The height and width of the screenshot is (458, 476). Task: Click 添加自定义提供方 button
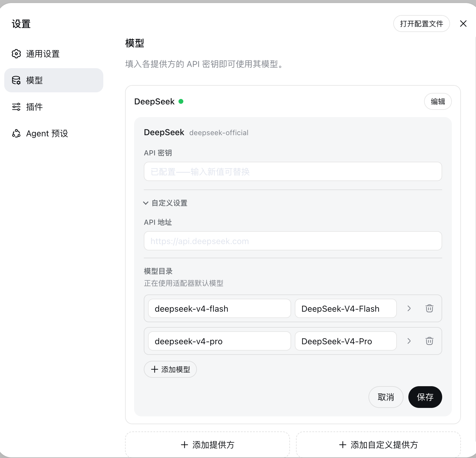(378, 444)
